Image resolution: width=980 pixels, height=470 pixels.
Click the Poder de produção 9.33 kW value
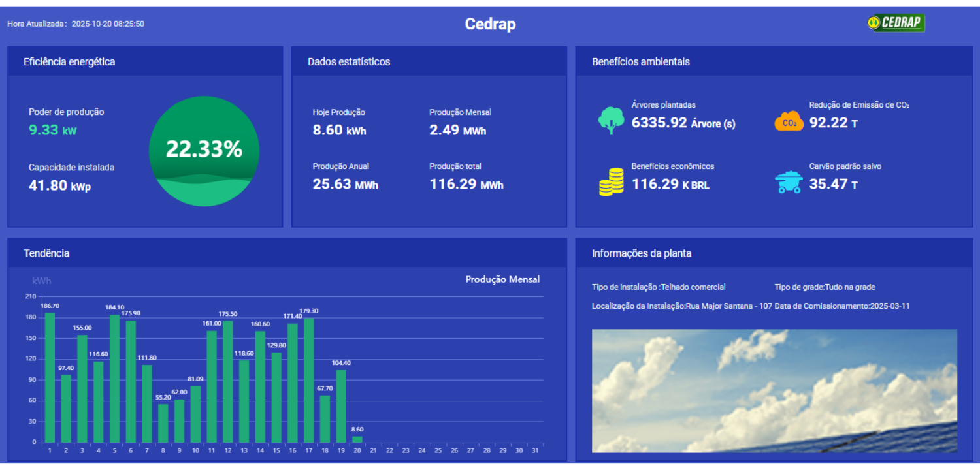52,130
